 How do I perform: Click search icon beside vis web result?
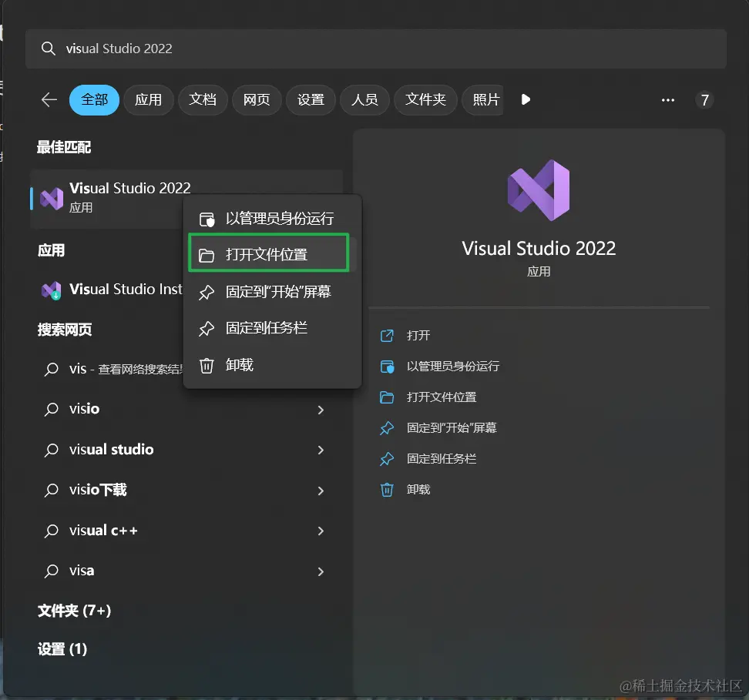(51, 369)
